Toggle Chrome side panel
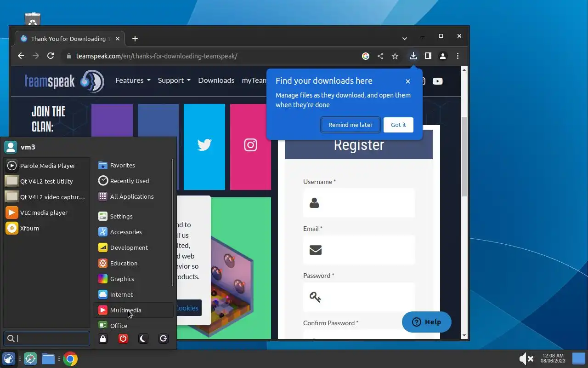The image size is (588, 368). coord(428,56)
